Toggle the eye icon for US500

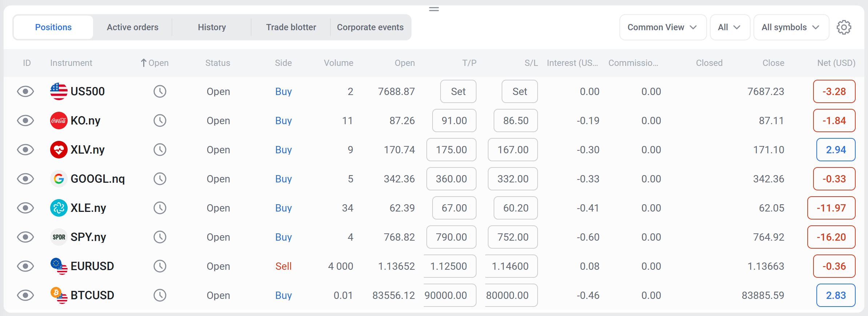[25, 91]
